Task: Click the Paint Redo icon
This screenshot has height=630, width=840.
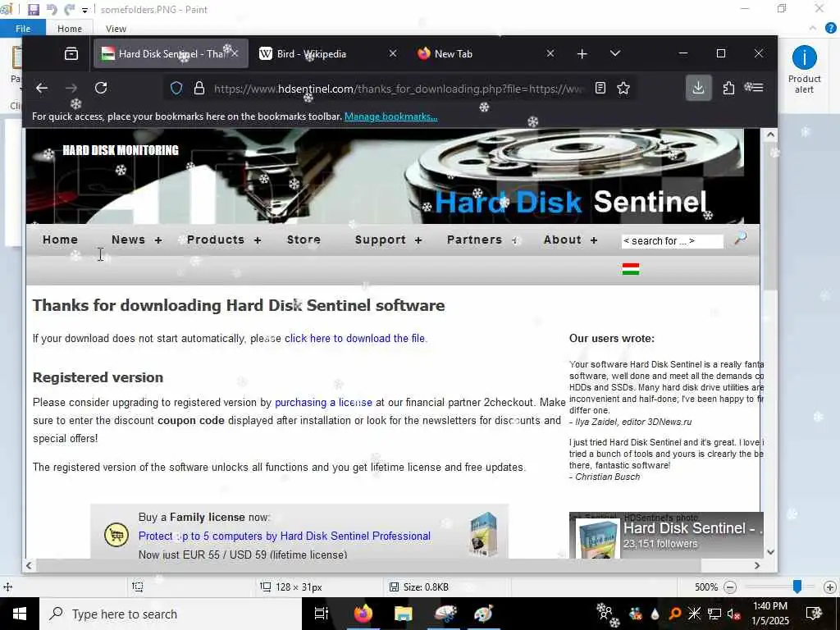Action: (69, 9)
